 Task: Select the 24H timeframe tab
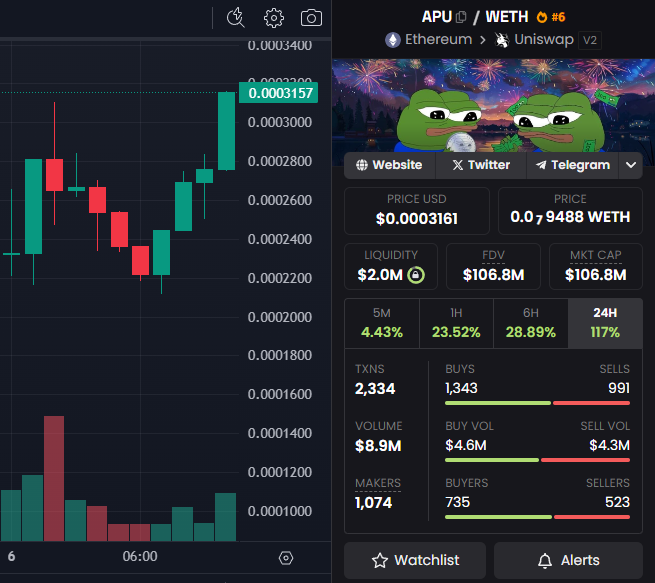605,324
